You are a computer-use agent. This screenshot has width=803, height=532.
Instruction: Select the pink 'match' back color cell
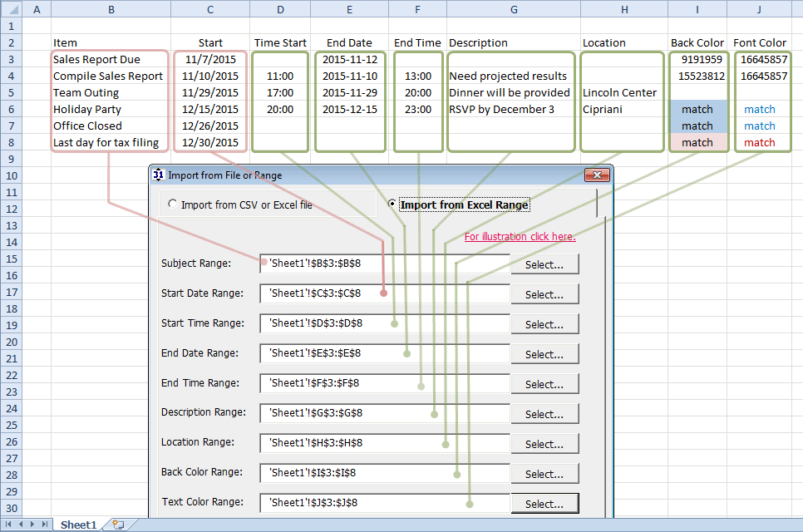pos(697,142)
